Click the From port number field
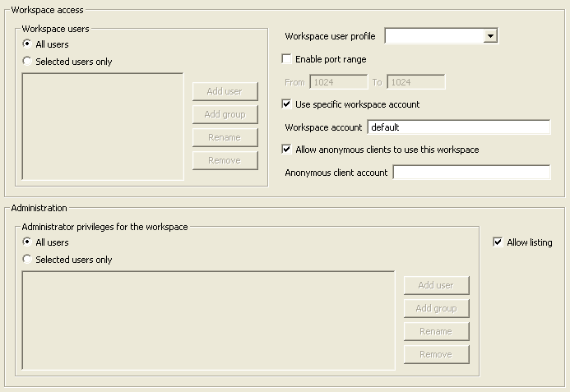The width and height of the screenshot is (570, 392). click(338, 82)
